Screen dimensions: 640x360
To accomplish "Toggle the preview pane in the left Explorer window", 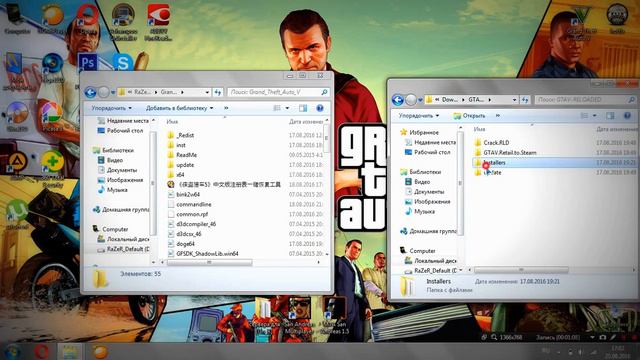I will point(303,108).
